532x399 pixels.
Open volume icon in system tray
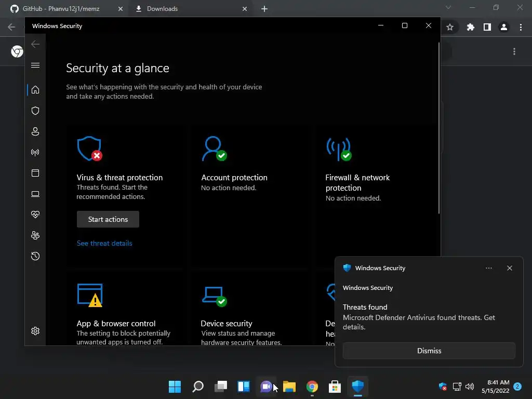click(470, 387)
